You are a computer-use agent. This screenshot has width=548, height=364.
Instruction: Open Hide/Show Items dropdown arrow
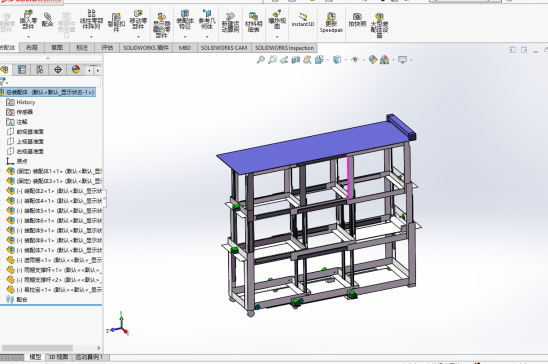tap(363, 60)
